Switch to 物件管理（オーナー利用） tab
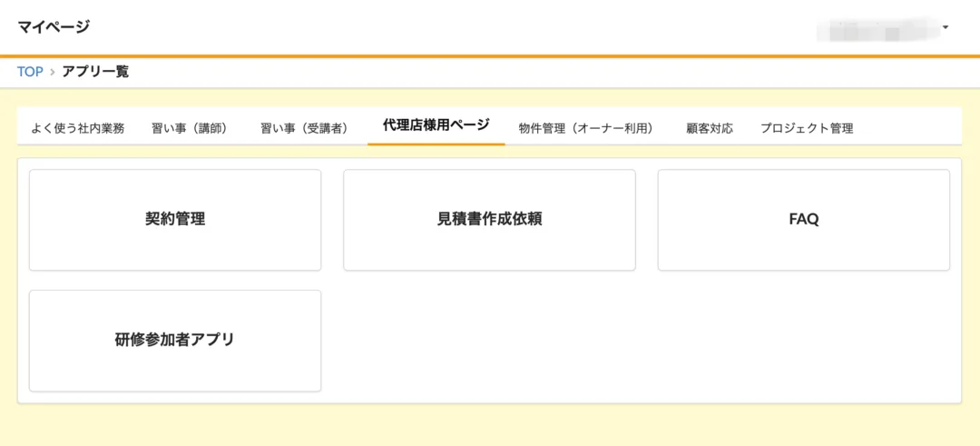 (x=585, y=128)
